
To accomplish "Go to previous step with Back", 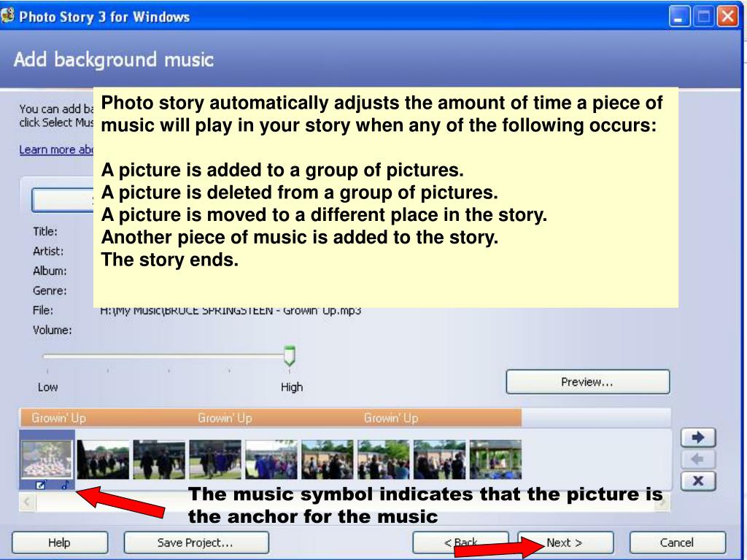I will coord(460,542).
